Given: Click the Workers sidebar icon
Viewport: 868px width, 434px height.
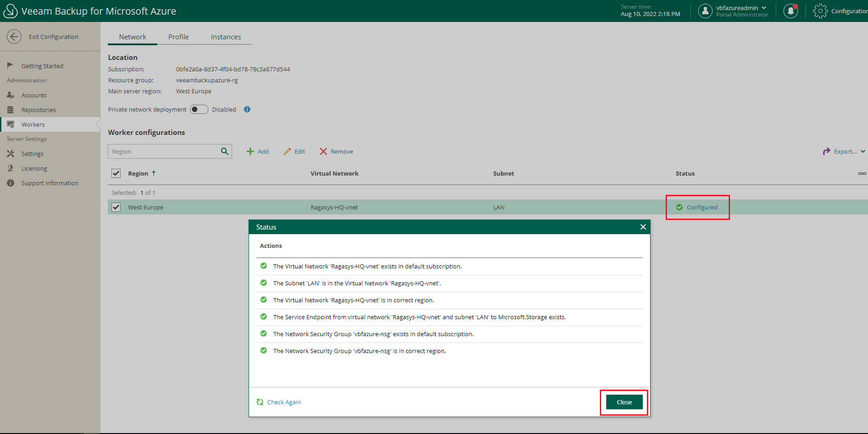Looking at the screenshot, I should pyautogui.click(x=11, y=124).
